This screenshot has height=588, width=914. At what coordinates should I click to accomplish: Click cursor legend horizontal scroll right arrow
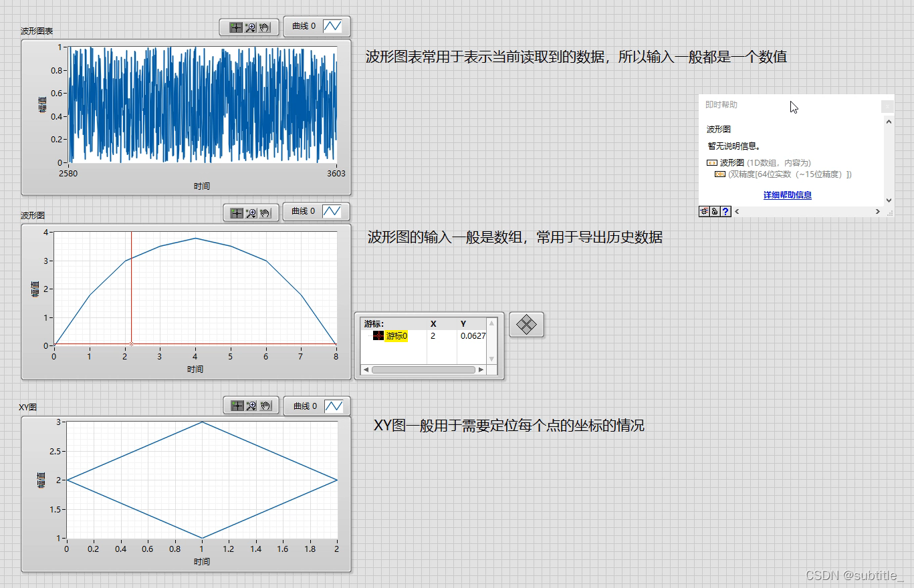point(481,370)
